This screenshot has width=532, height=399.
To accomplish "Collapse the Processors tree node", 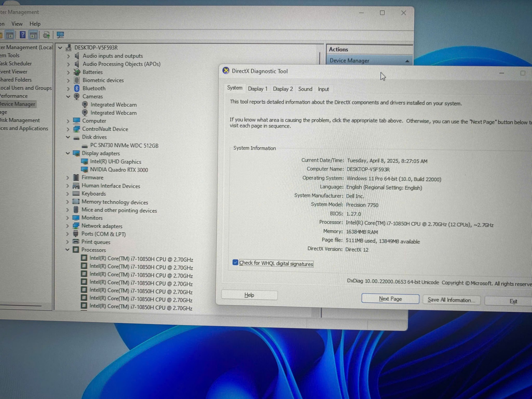I will [x=67, y=250].
